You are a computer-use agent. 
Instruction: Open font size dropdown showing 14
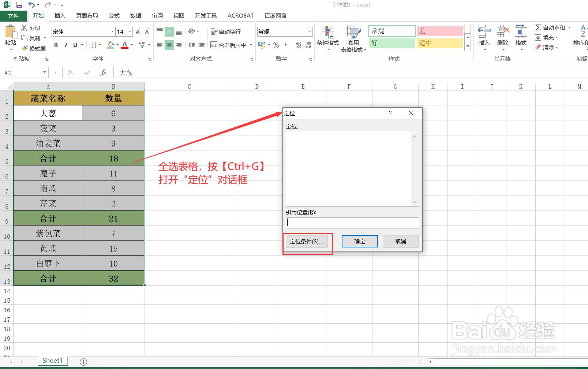pos(130,31)
